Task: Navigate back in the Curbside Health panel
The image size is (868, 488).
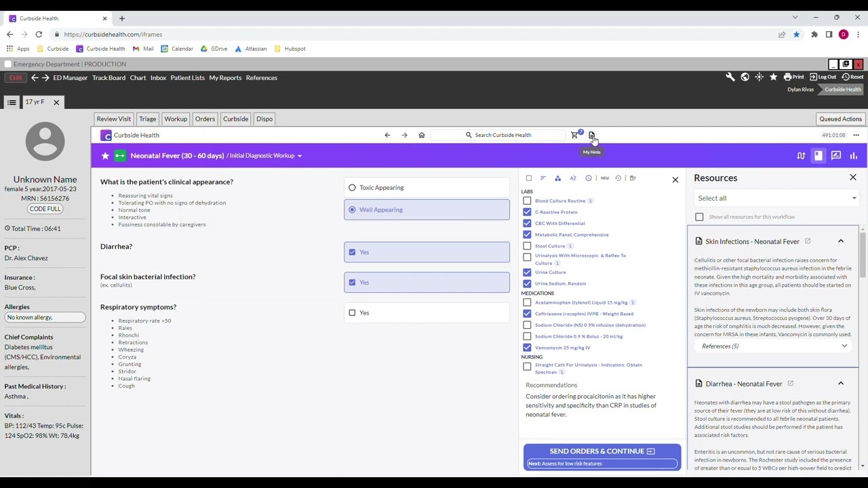Action: (x=387, y=135)
